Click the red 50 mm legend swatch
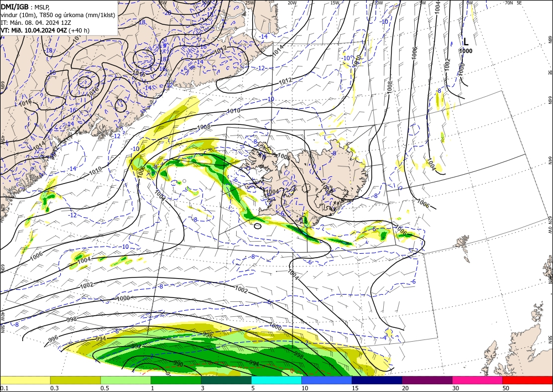 [528, 380]
